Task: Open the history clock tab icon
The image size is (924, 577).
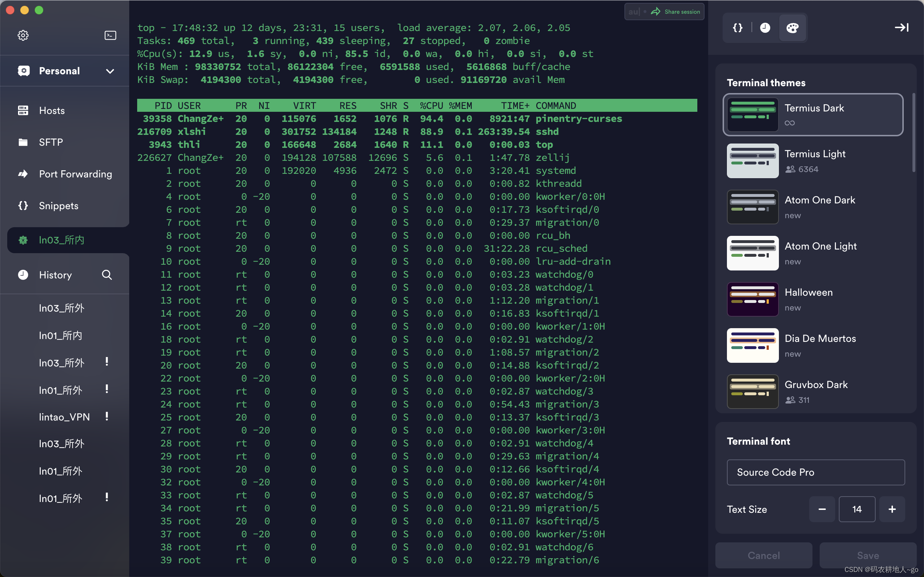Action: click(x=765, y=27)
